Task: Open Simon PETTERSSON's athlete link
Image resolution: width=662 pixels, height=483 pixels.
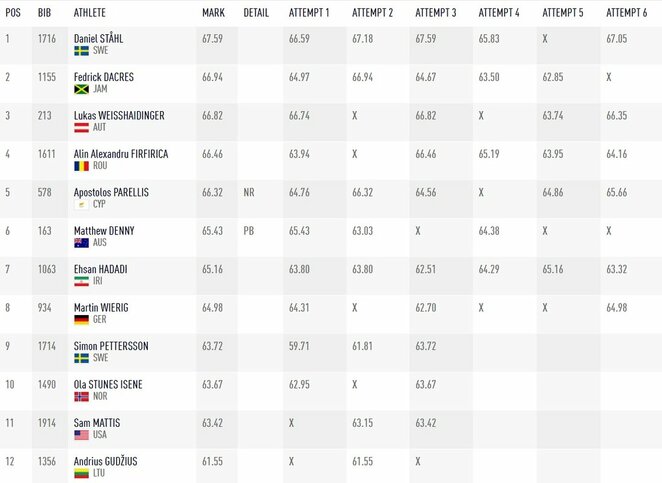Action: (111, 346)
